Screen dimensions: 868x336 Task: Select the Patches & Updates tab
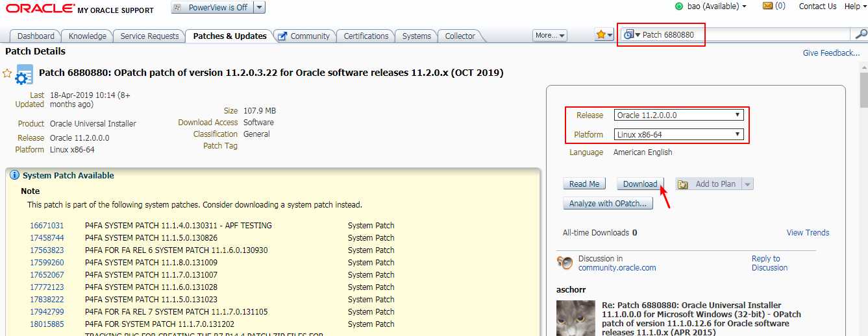pyautogui.click(x=230, y=36)
